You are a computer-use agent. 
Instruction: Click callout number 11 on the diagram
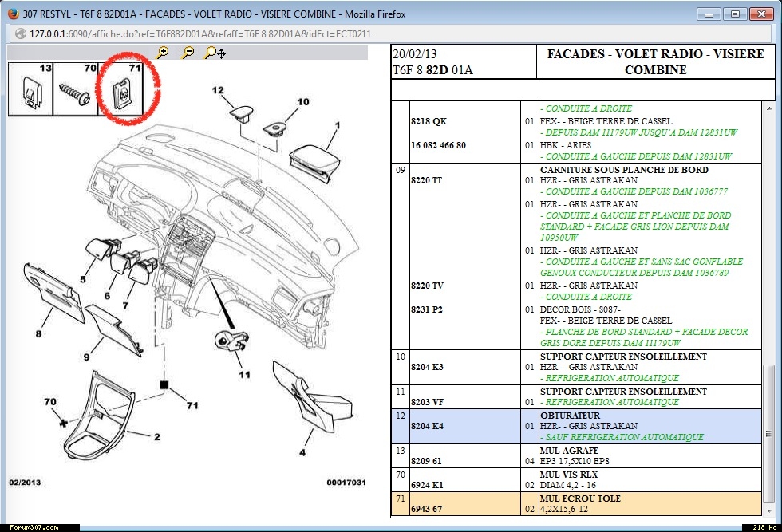click(243, 374)
